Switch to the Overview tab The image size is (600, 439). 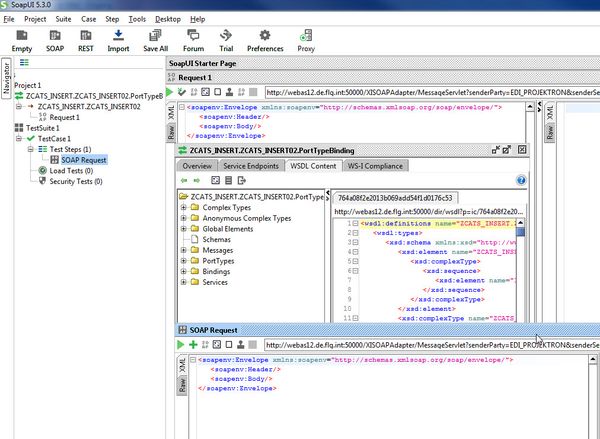coord(197,166)
